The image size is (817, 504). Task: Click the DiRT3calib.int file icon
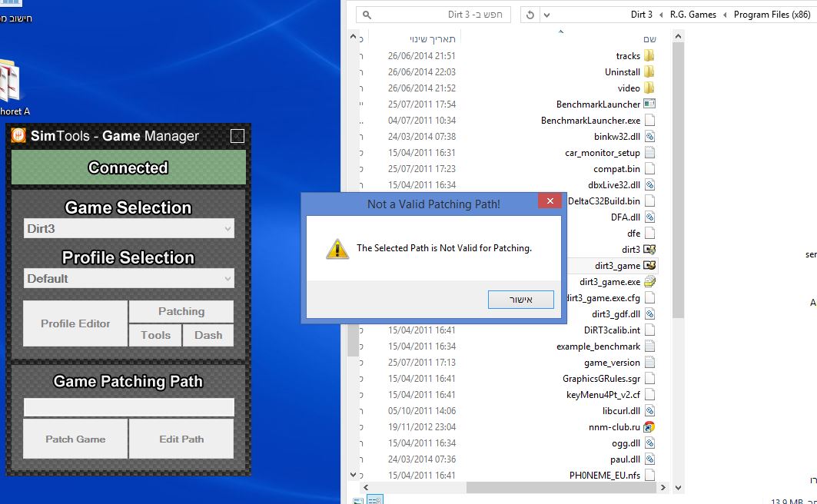(649, 330)
